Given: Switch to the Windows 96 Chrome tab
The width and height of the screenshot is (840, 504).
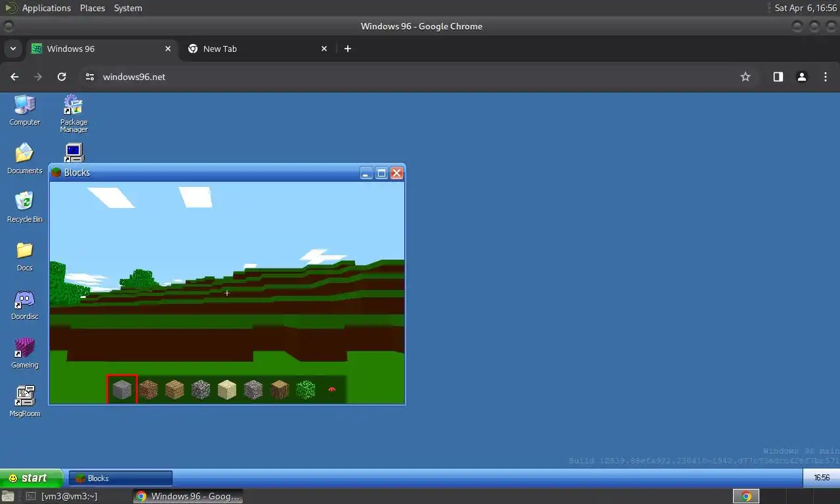Looking at the screenshot, I should [x=102, y=49].
